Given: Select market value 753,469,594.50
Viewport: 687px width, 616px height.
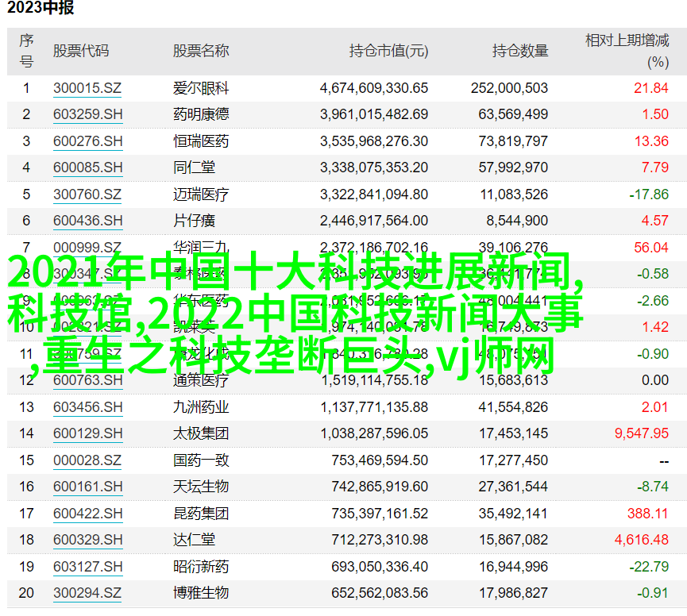Looking at the screenshot, I should [x=380, y=460].
